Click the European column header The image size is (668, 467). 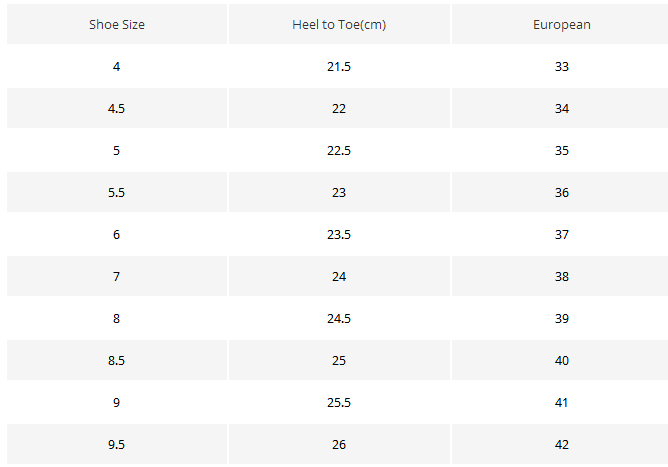560,24
